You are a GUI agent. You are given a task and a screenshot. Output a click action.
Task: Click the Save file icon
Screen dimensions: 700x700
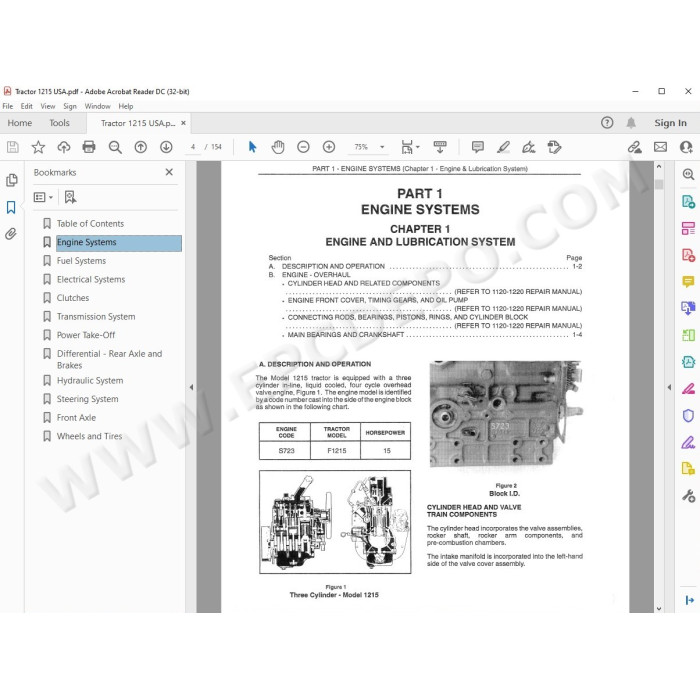[12, 147]
